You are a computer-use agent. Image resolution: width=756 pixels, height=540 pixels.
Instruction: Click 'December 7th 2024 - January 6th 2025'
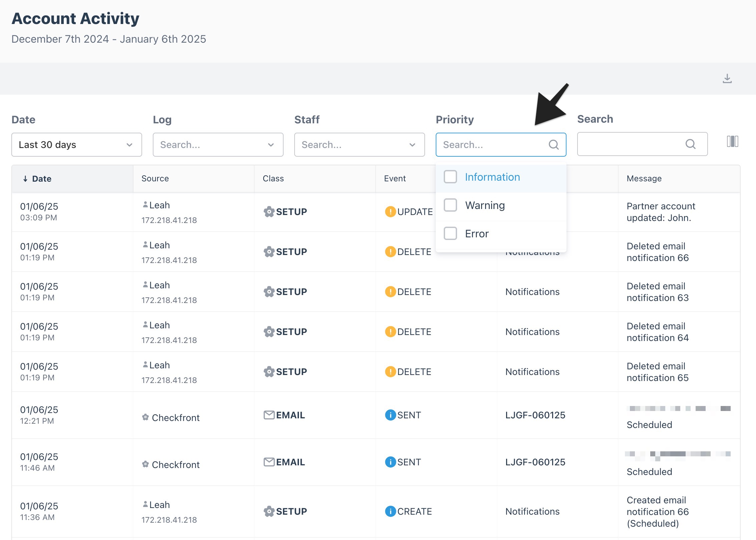(109, 39)
